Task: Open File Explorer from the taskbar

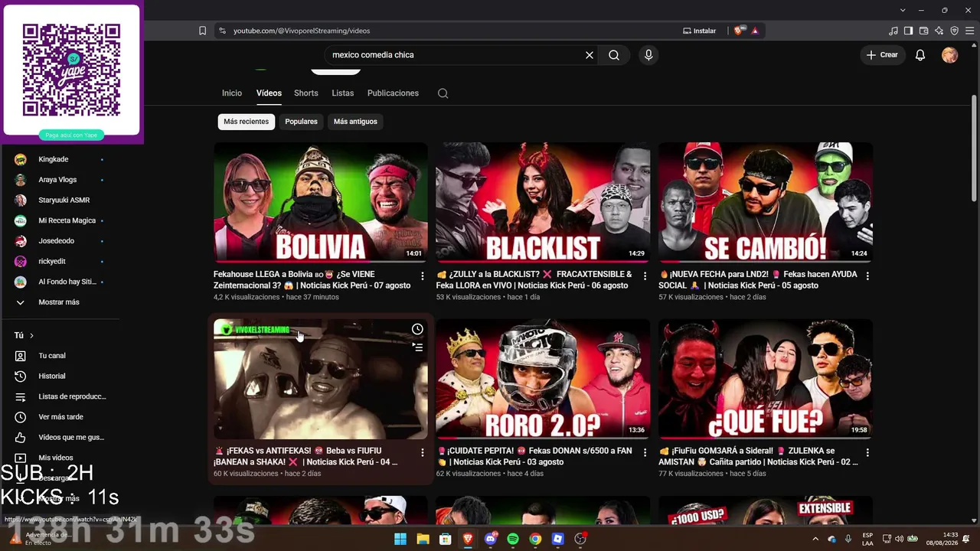Action: coord(423,539)
